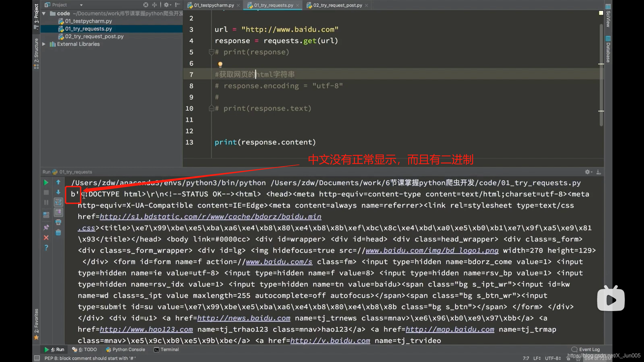The width and height of the screenshot is (644, 362).
Task: Toggle tool window bars icon
Action: 37,358
